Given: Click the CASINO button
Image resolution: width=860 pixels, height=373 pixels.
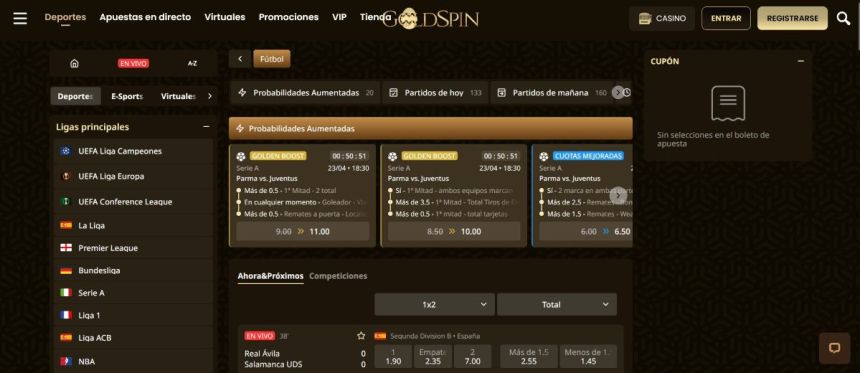Looking at the screenshot, I should coord(662,18).
